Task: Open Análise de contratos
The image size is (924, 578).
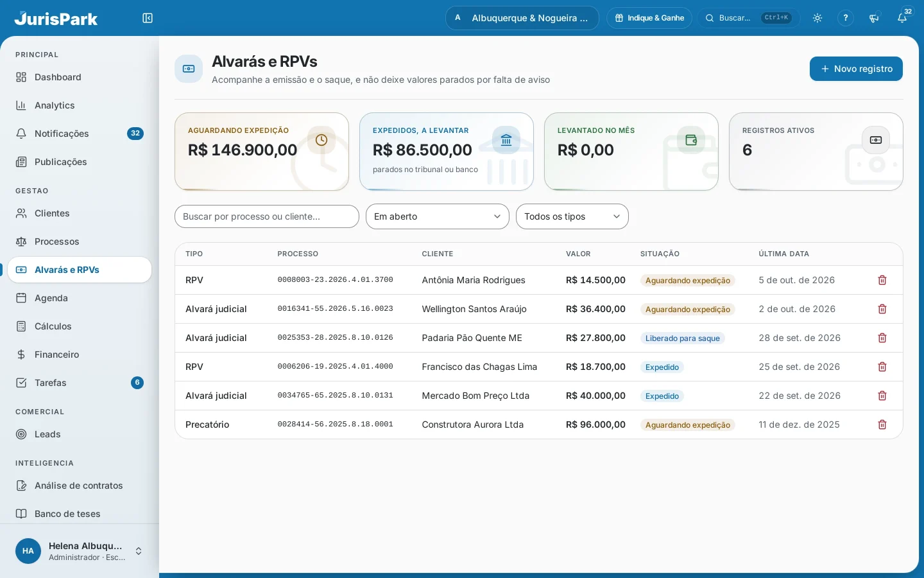Action: 80,486
